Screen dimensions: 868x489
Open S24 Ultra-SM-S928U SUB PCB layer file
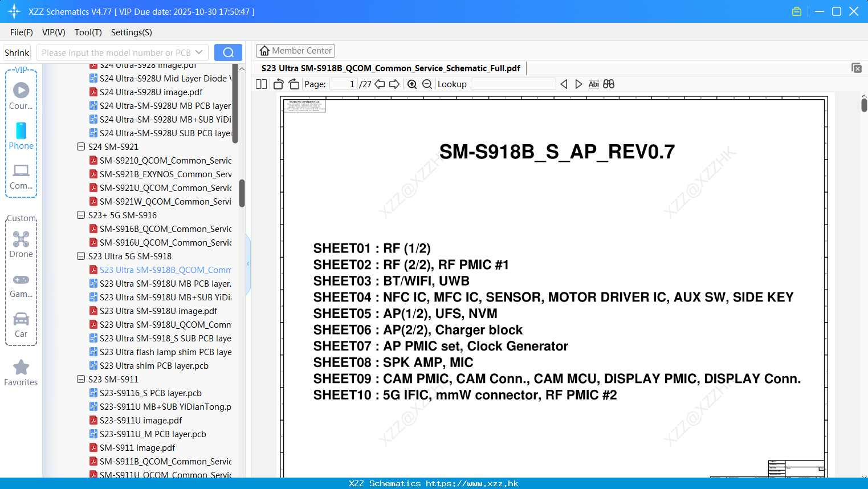click(160, 133)
